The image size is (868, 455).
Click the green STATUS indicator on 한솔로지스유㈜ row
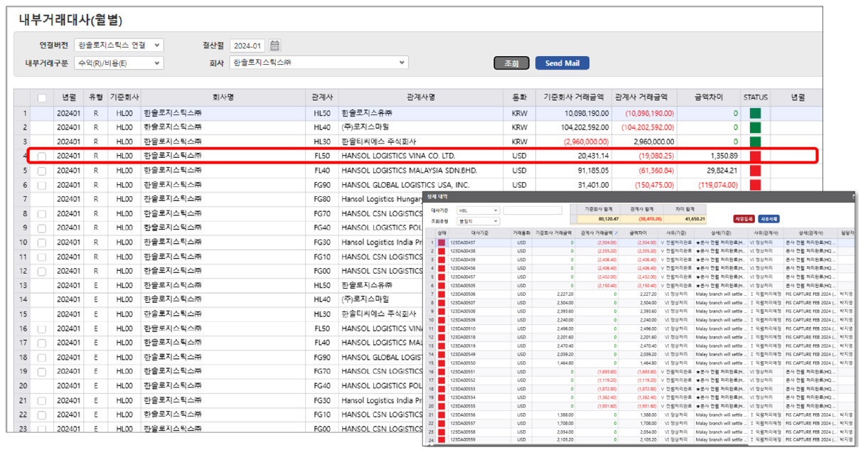[x=756, y=114]
